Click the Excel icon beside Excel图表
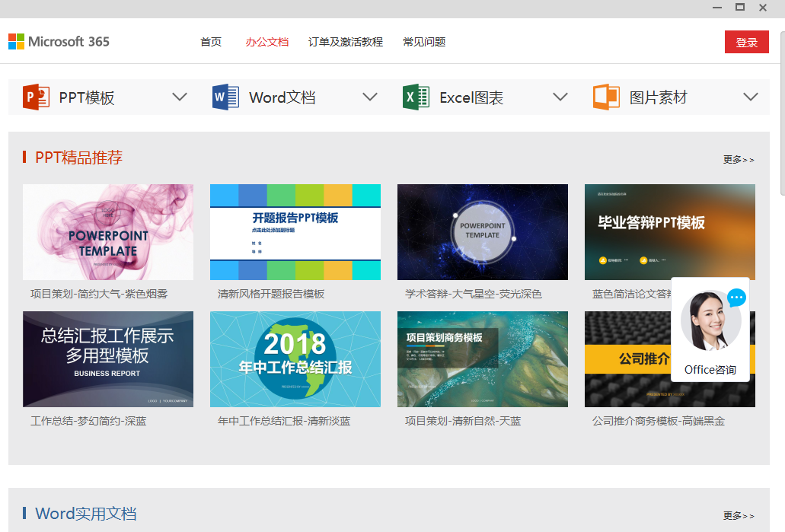This screenshot has width=785, height=532. click(x=416, y=97)
